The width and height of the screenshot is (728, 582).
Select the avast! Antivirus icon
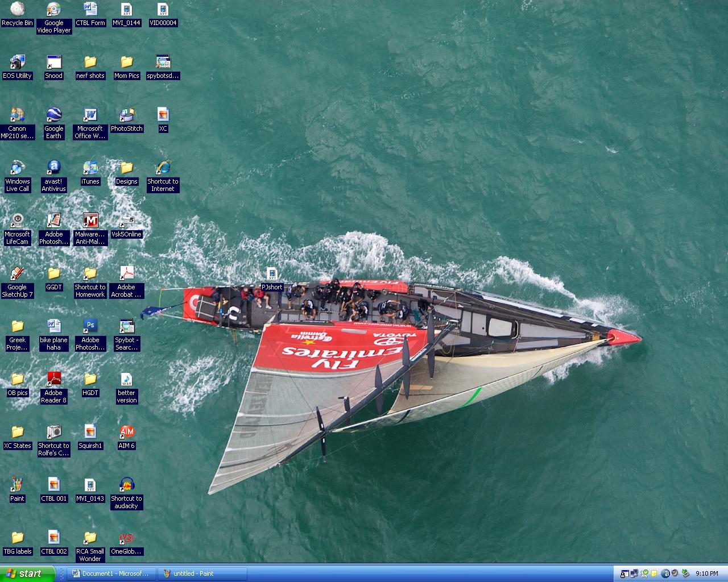[x=53, y=168]
